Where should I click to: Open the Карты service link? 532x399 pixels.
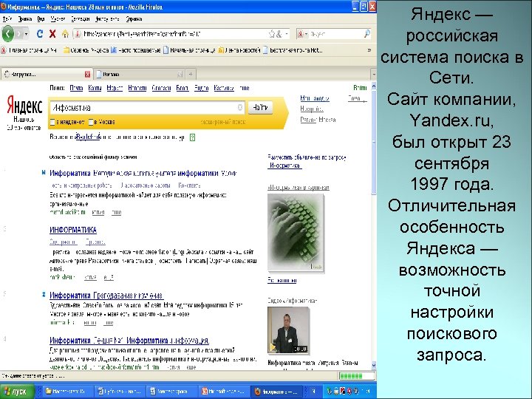pos(95,88)
